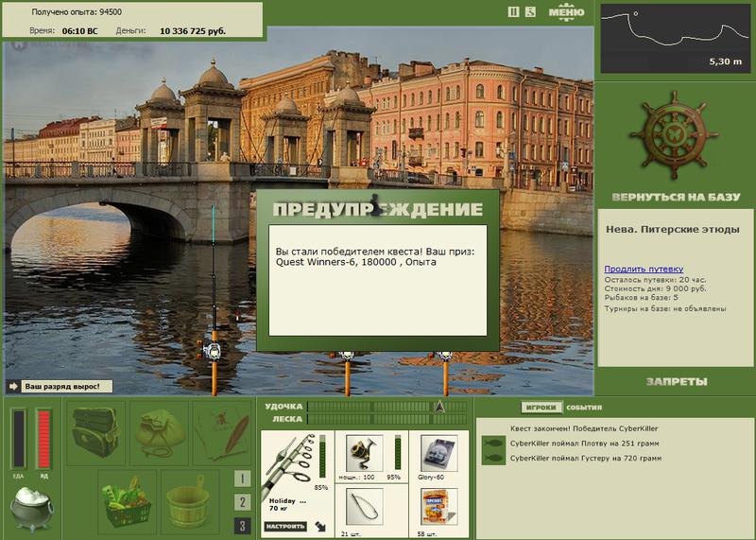
Task: Open the wooden bucket icon
Action: [x=190, y=500]
